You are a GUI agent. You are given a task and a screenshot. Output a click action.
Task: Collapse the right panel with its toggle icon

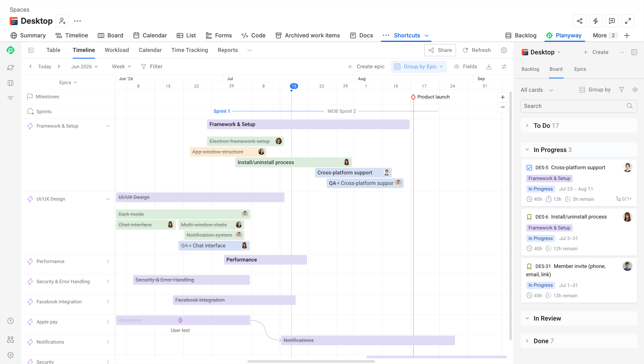(x=634, y=52)
